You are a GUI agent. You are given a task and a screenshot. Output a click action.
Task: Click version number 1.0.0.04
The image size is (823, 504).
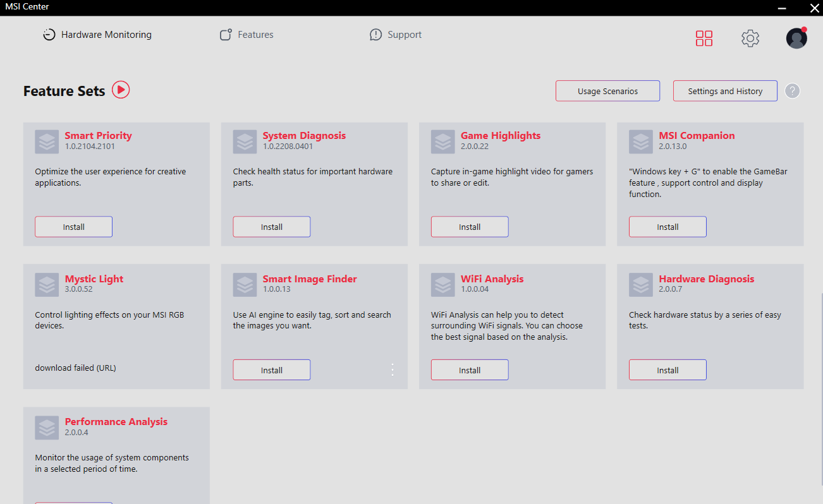[x=475, y=289]
